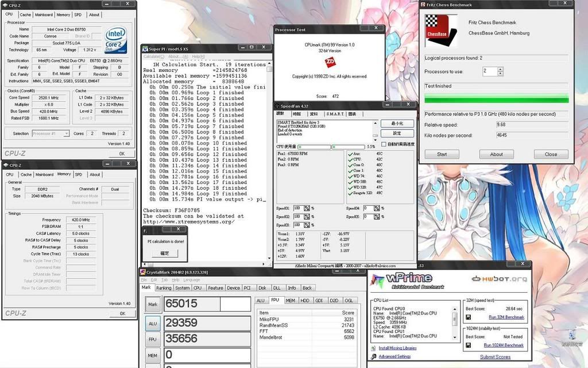Click the floppy save icon for 32M score
The height and width of the screenshot is (368, 588).
469,317
